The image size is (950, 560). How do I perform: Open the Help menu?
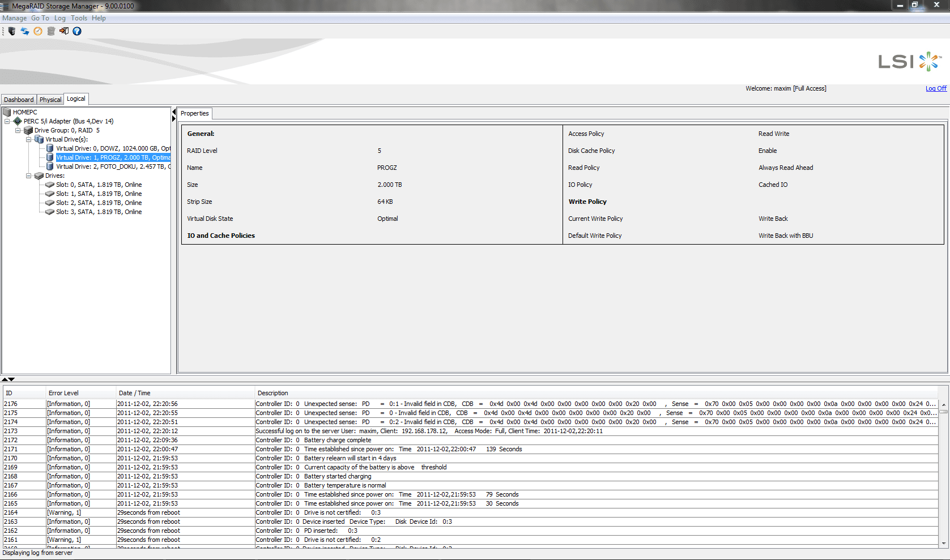point(99,18)
